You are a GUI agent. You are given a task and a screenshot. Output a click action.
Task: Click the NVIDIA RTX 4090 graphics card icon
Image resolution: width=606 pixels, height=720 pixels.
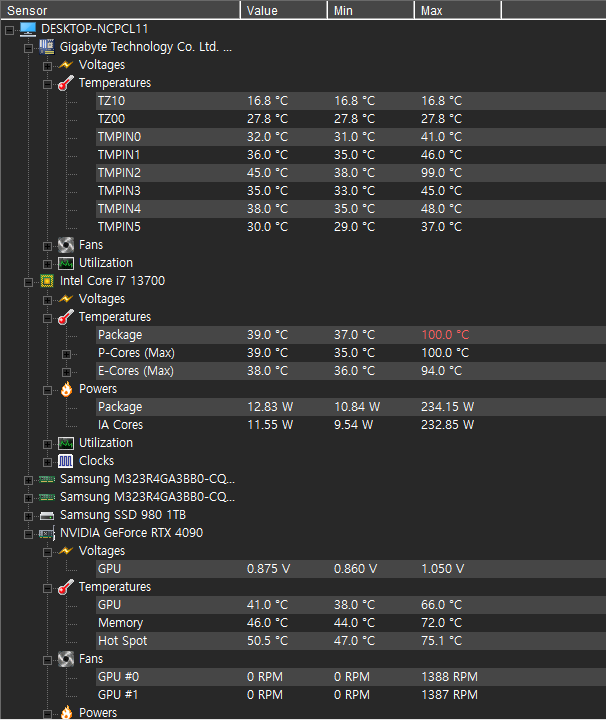pos(47,533)
